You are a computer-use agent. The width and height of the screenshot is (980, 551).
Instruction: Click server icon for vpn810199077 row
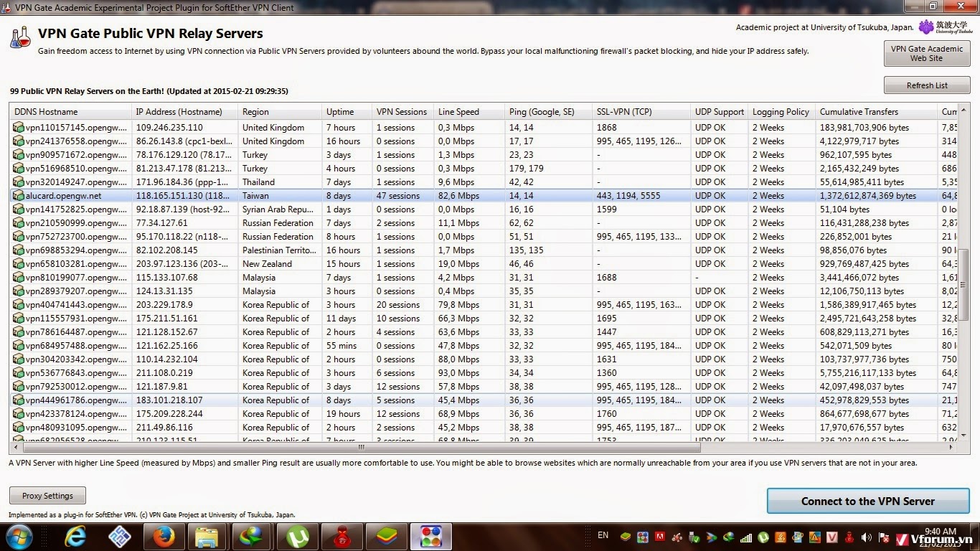pos(19,278)
